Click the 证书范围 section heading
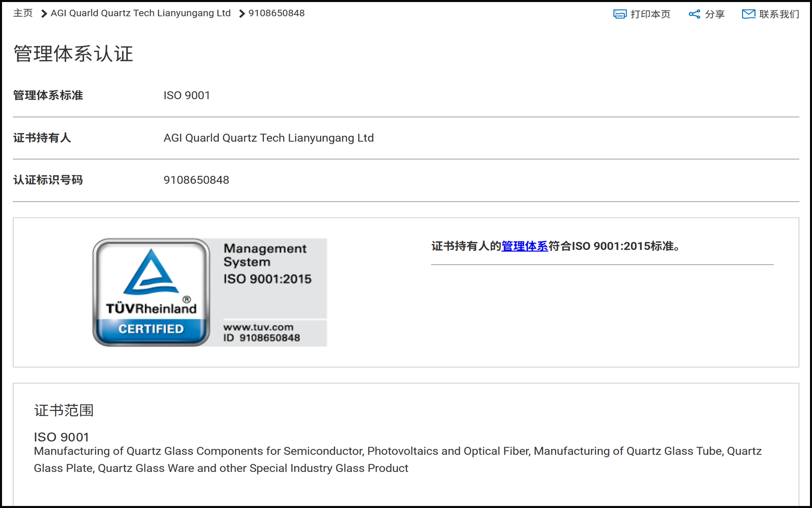Viewport: 812px width, 508px height. tap(64, 410)
